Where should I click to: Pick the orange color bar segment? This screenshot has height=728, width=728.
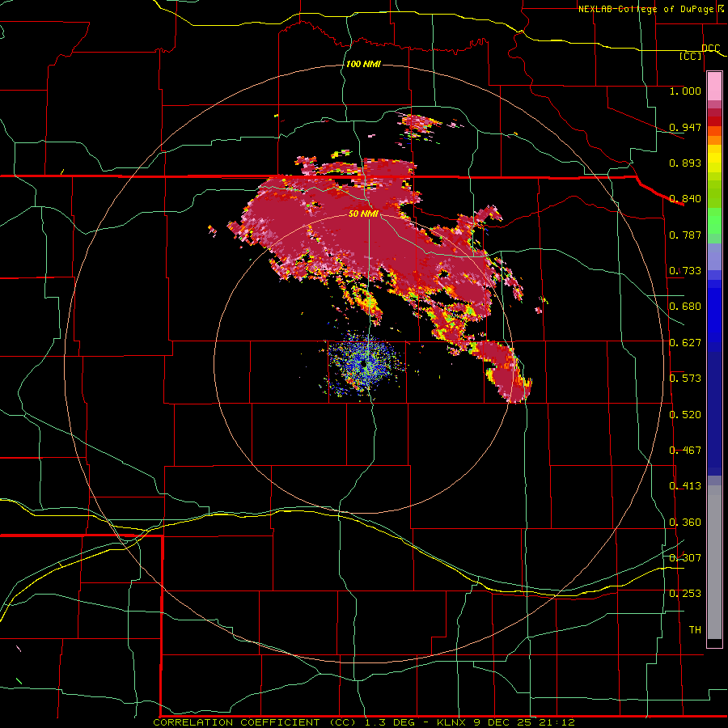pyautogui.click(x=714, y=140)
